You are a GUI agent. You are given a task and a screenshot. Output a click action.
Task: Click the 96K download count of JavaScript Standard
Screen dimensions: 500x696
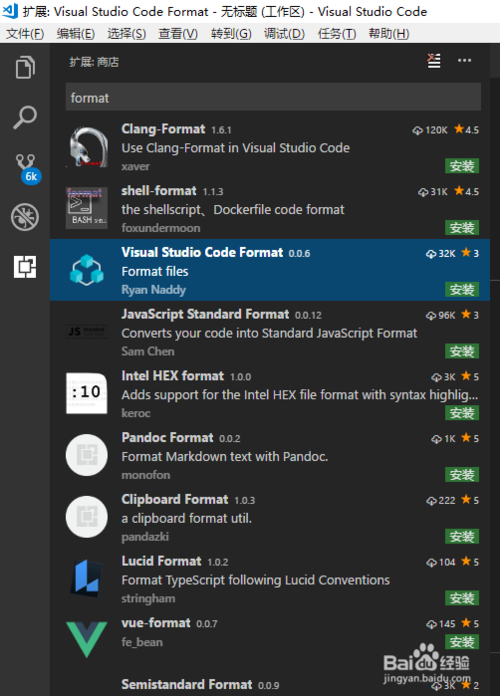[440, 315]
